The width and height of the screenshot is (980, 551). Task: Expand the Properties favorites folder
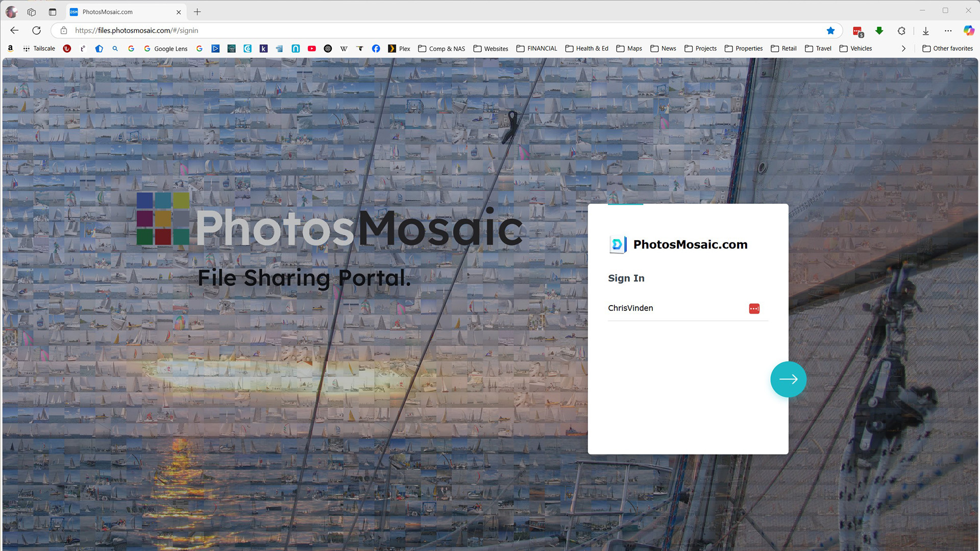(x=744, y=48)
